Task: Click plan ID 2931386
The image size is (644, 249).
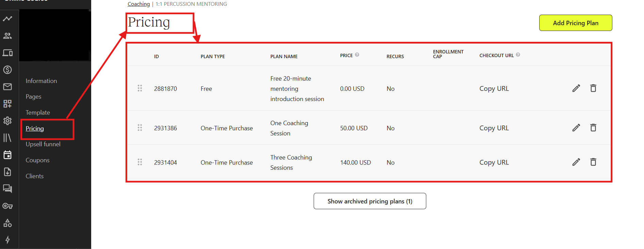Action: coord(165,128)
